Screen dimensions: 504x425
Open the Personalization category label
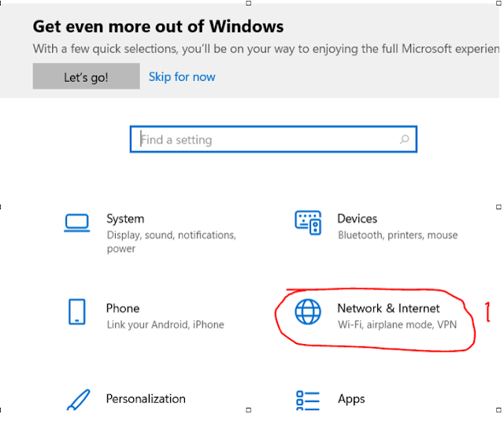pos(146,399)
